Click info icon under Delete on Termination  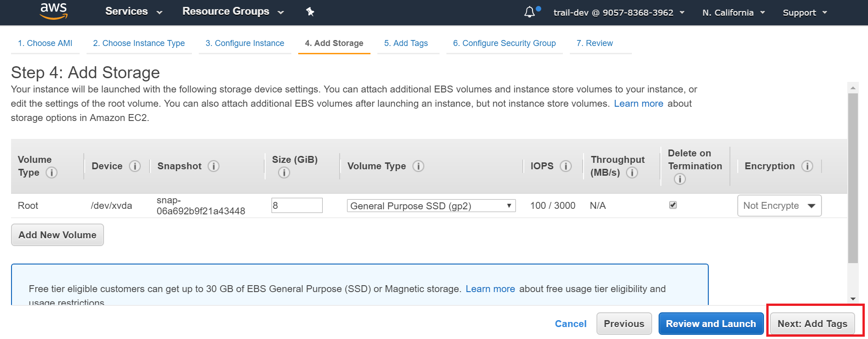click(x=680, y=179)
